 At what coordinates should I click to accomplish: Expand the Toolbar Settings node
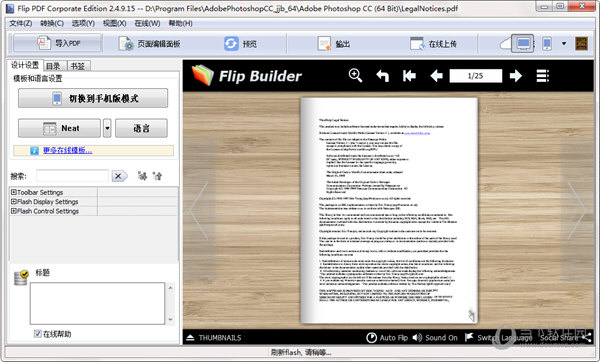14,192
